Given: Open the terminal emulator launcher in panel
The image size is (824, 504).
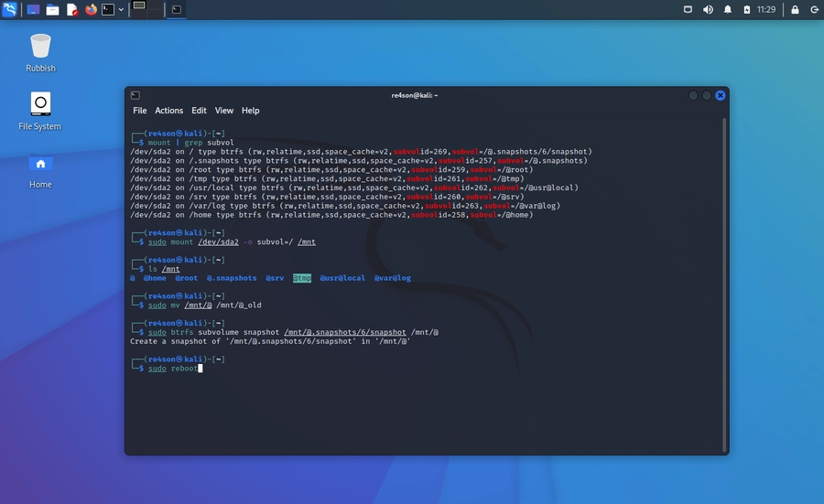Looking at the screenshot, I should click(x=108, y=9).
